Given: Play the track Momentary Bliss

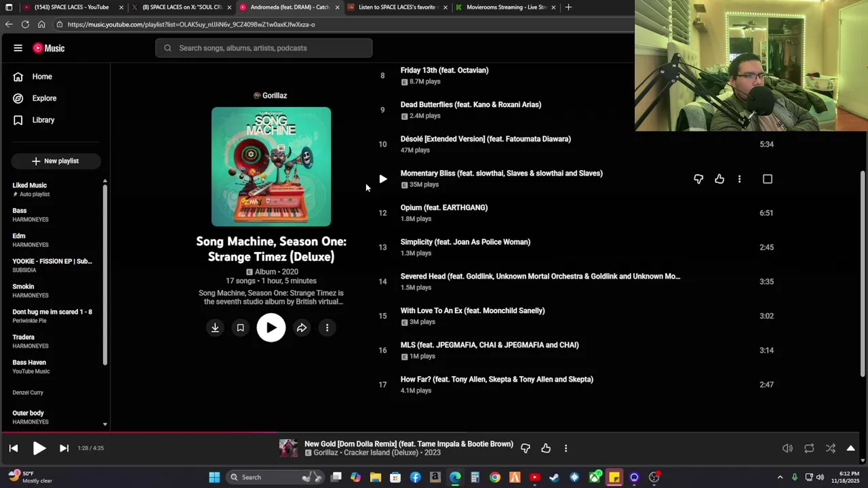Looking at the screenshot, I should (383, 179).
